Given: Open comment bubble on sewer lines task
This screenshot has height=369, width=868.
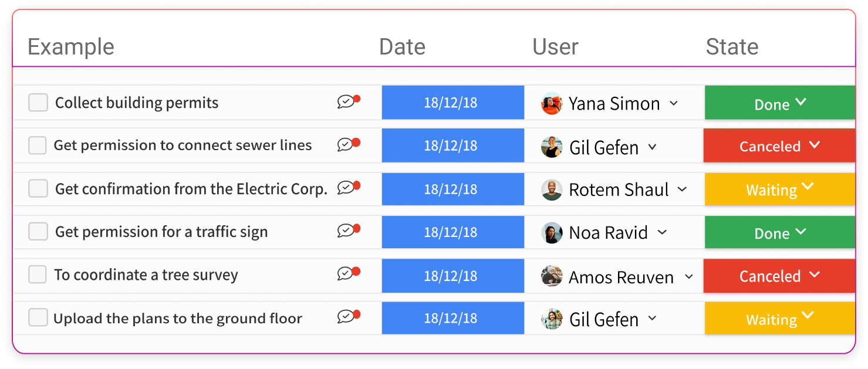Looking at the screenshot, I should [348, 145].
